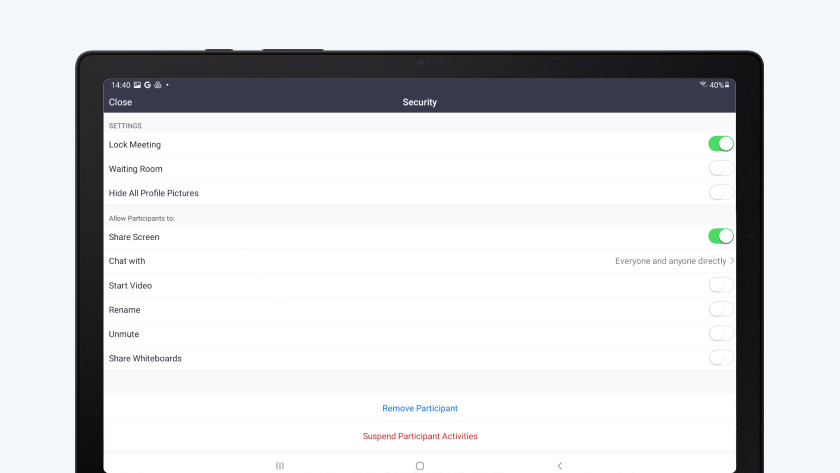Tap the image notification icon in status bar

click(x=137, y=85)
